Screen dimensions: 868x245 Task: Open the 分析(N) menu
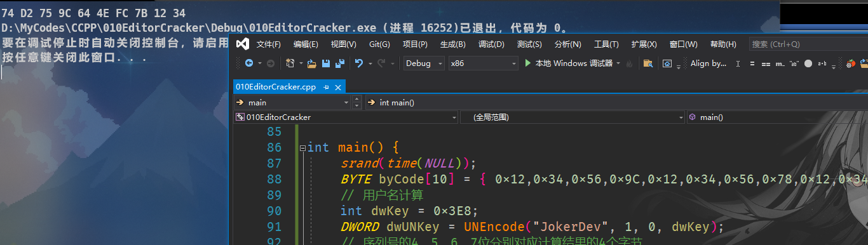coord(568,44)
